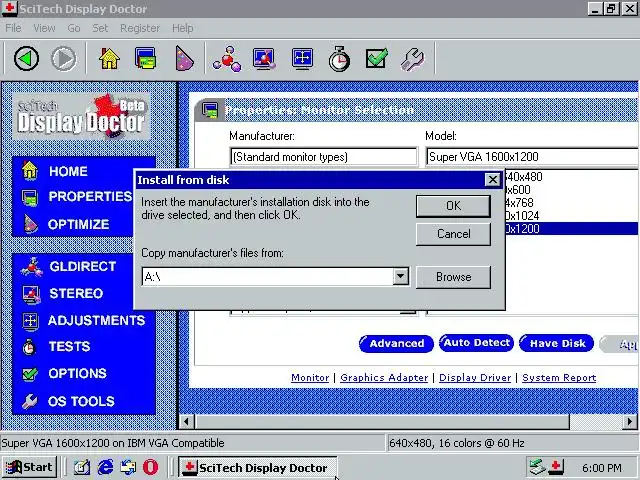Click the horizontal scrollbar left arrow
Image resolution: width=640 pixels, height=480 pixels.
[x=187, y=421]
